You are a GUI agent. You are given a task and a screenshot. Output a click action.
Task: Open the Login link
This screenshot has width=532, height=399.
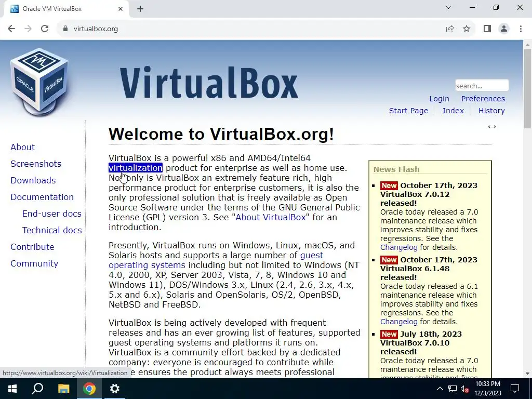pyautogui.click(x=439, y=99)
